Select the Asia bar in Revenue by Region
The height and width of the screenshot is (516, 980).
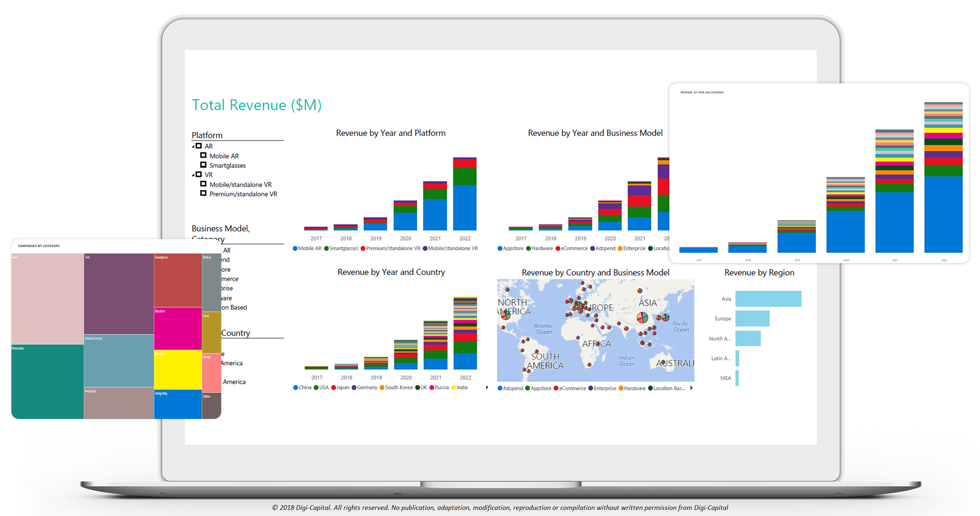point(768,299)
